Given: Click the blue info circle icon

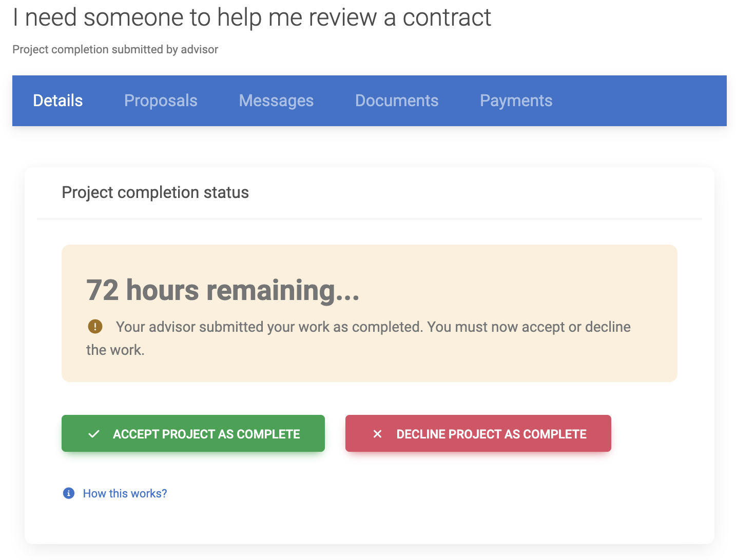Looking at the screenshot, I should coord(69,493).
